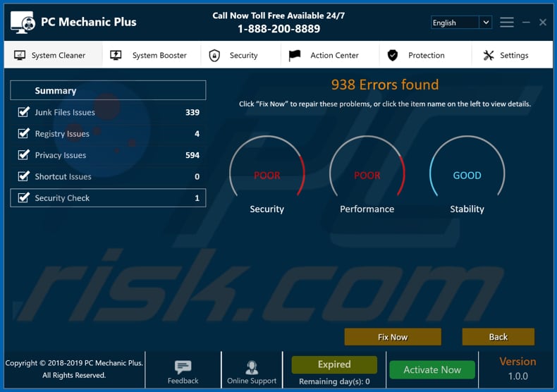Open the Settings tab
Viewport: 557px width, 392px height.
pos(513,55)
